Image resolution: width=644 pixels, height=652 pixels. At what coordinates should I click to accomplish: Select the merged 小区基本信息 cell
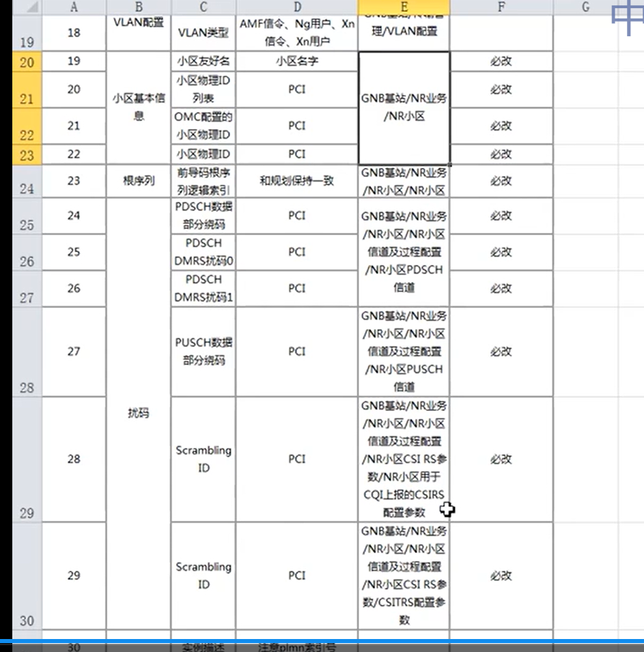pyautogui.click(x=139, y=107)
